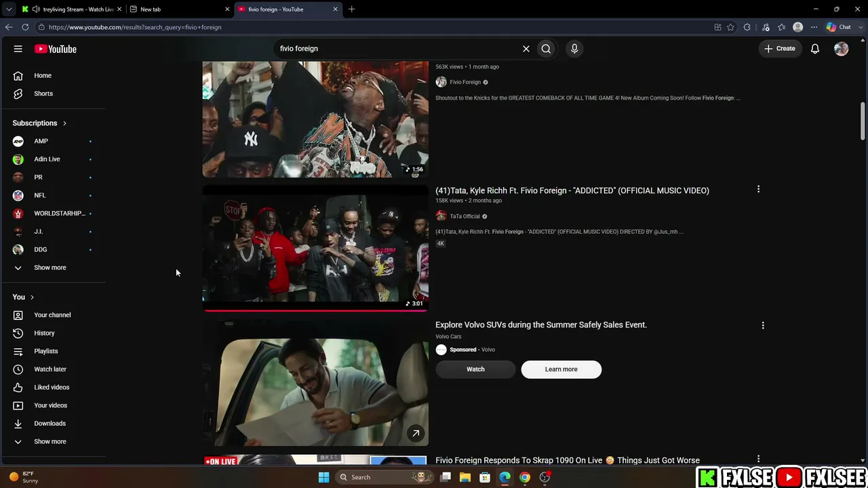Open File Explorer from the taskbar
This screenshot has width=868, height=488.
(465, 477)
